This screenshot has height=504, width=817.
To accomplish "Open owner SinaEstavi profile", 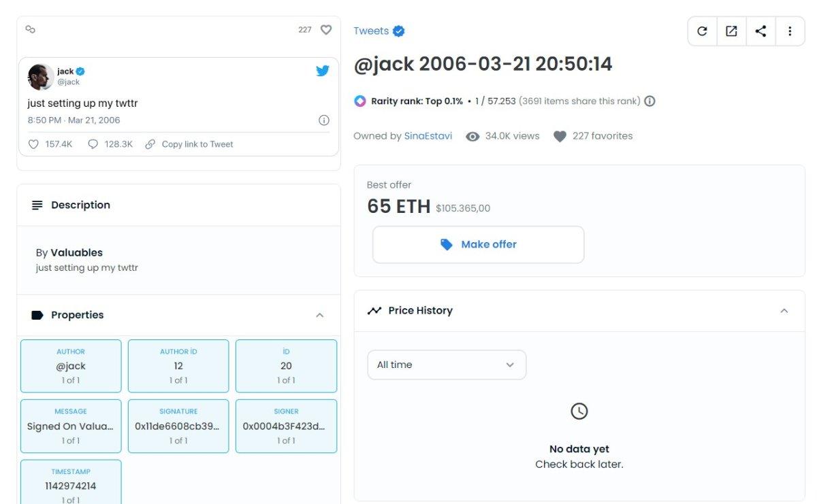I will [x=428, y=136].
